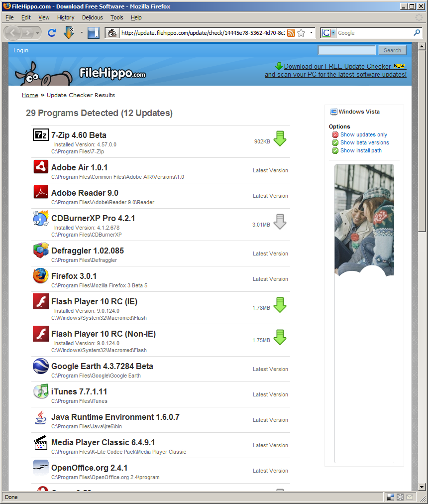Open the Delicious menu
428x504 pixels.
[x=93, y=17]
